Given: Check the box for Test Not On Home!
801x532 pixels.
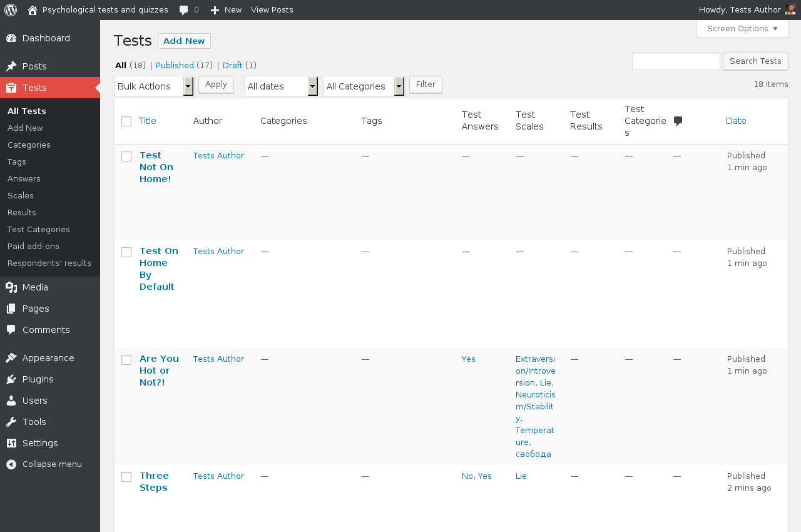Looking at the screenshot, I should click(126, 156).
